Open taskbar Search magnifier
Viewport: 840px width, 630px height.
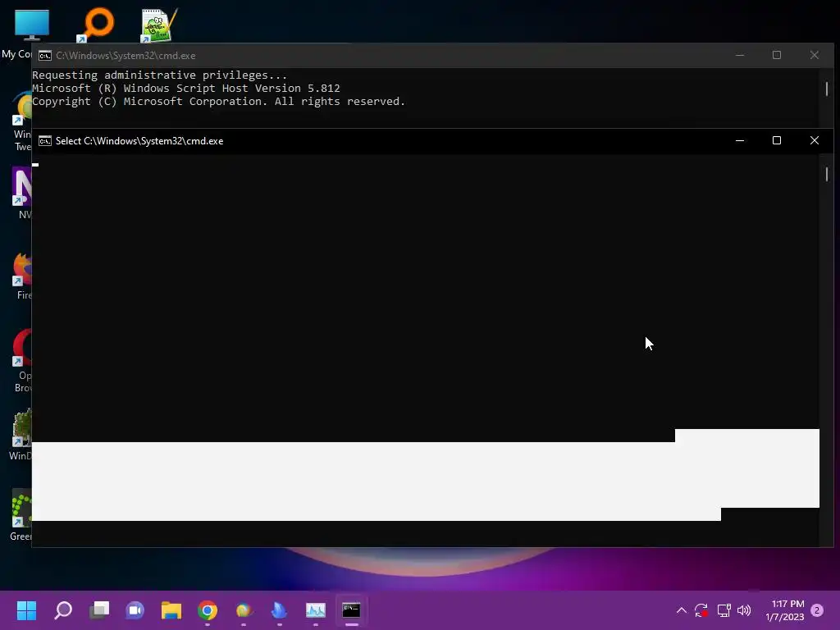coord(63,609)
